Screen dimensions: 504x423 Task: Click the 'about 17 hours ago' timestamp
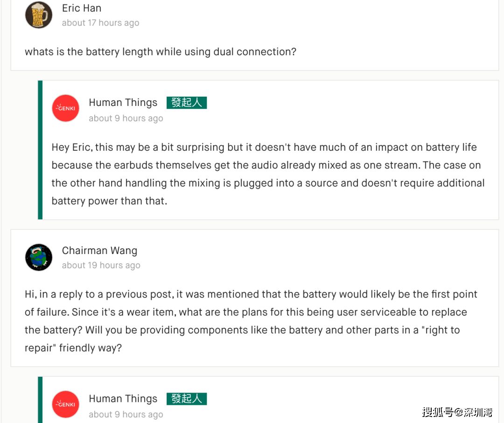point(101,23)
